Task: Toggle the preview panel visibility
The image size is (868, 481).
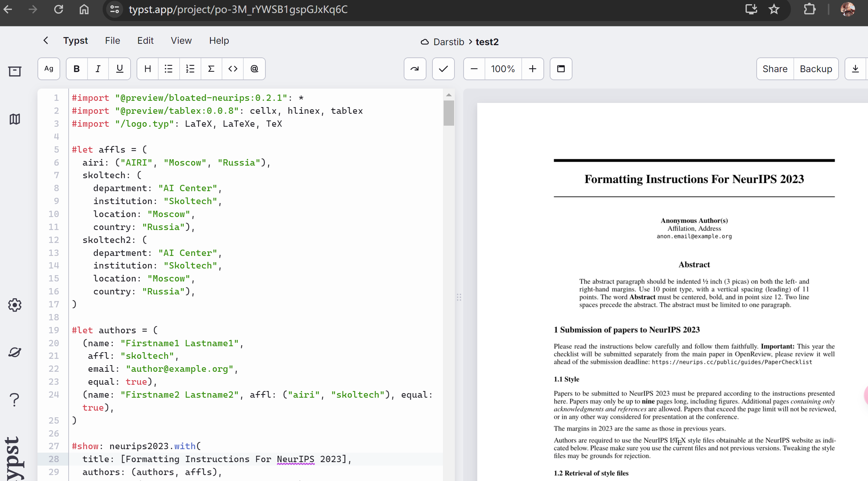Action: point(561,69)
